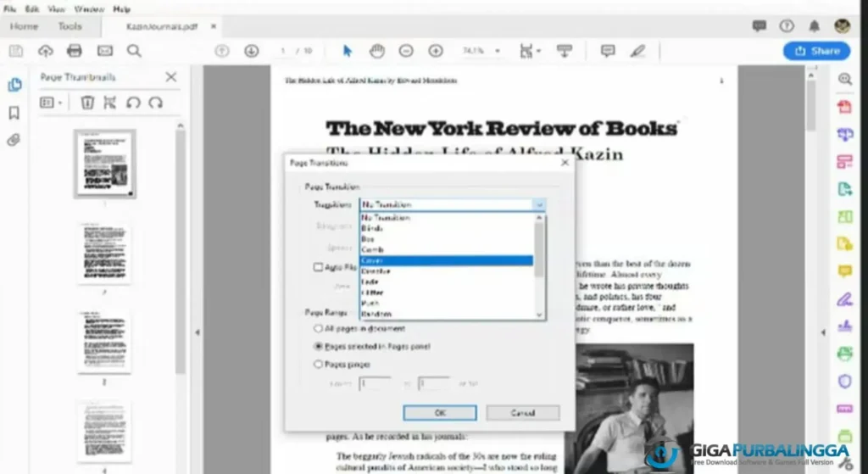The height and width of the screenshot is (474, 868).
Task: Choose the Selection arrow tool
Action: pyautogui.click(x=347, y=51)
